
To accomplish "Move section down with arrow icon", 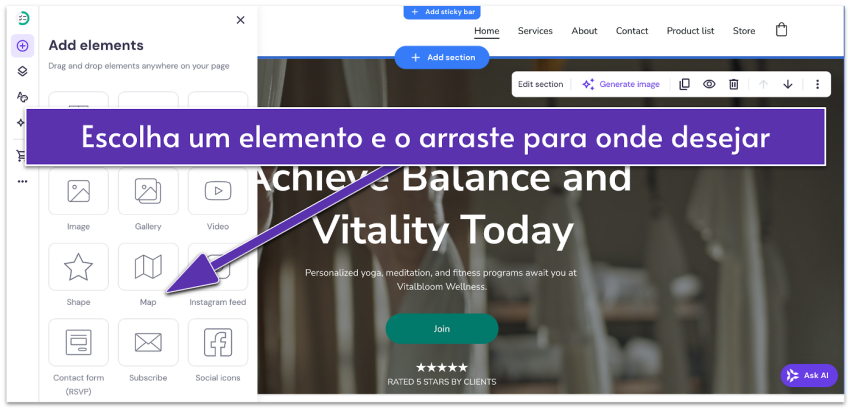I will tap(788, 84).
